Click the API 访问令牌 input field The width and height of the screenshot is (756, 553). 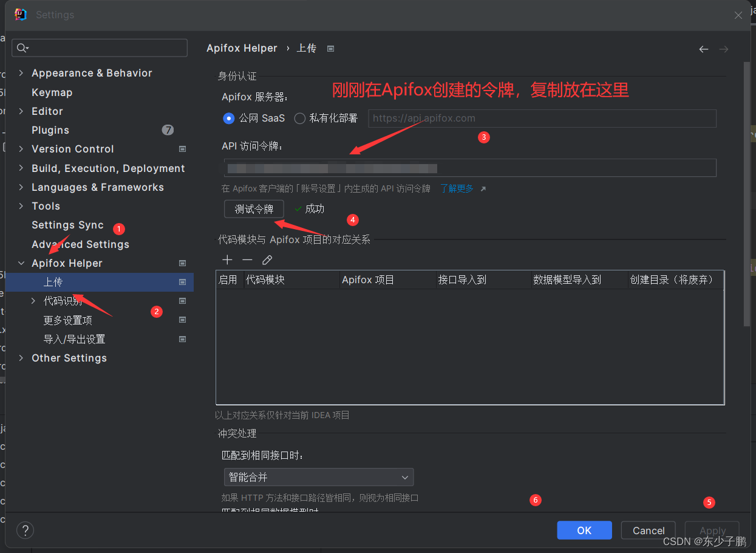[x=470, y=168]
